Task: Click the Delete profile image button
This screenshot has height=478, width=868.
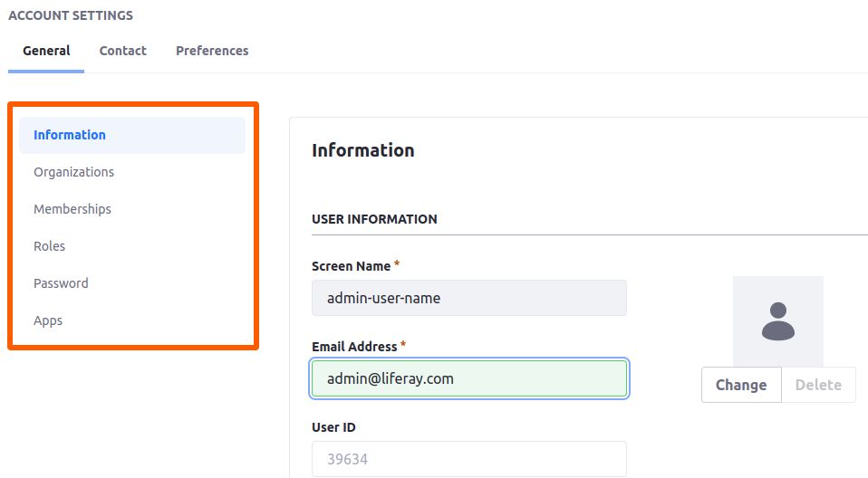Action: click(x=818, y=385)
